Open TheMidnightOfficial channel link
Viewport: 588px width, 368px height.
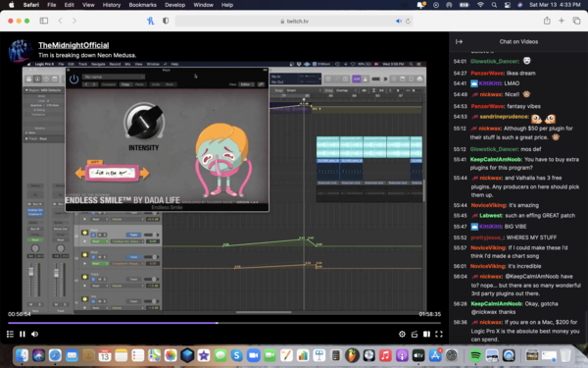pyautogui.click(x=73, y=45)
